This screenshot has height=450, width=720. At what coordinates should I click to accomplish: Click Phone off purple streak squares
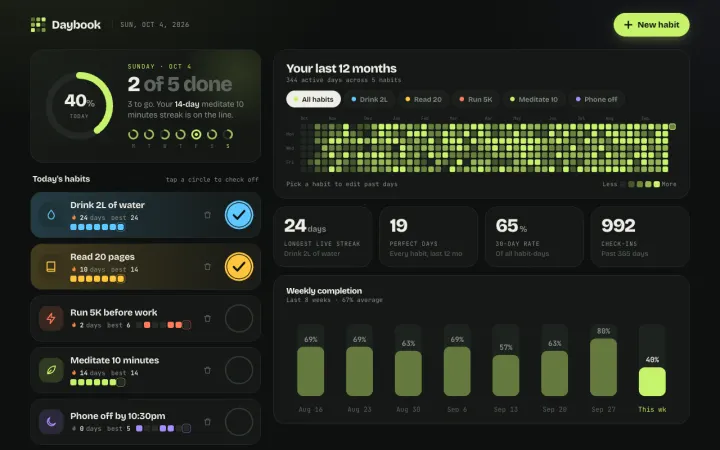(163, 428)
